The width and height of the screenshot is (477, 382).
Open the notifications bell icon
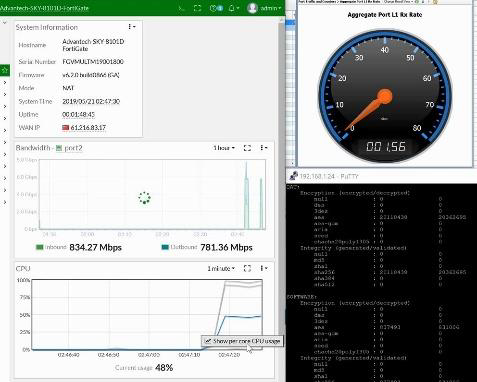coord(233,8)
